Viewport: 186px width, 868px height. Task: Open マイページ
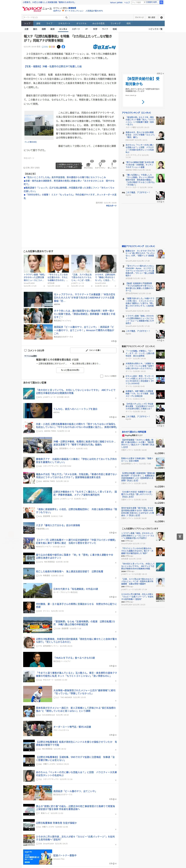(x=139, y=18)
